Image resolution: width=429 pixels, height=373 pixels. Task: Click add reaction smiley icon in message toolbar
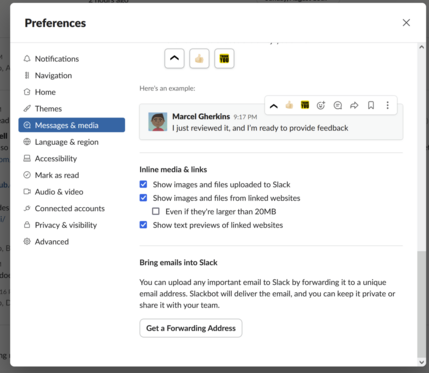(x=321, y=105)
